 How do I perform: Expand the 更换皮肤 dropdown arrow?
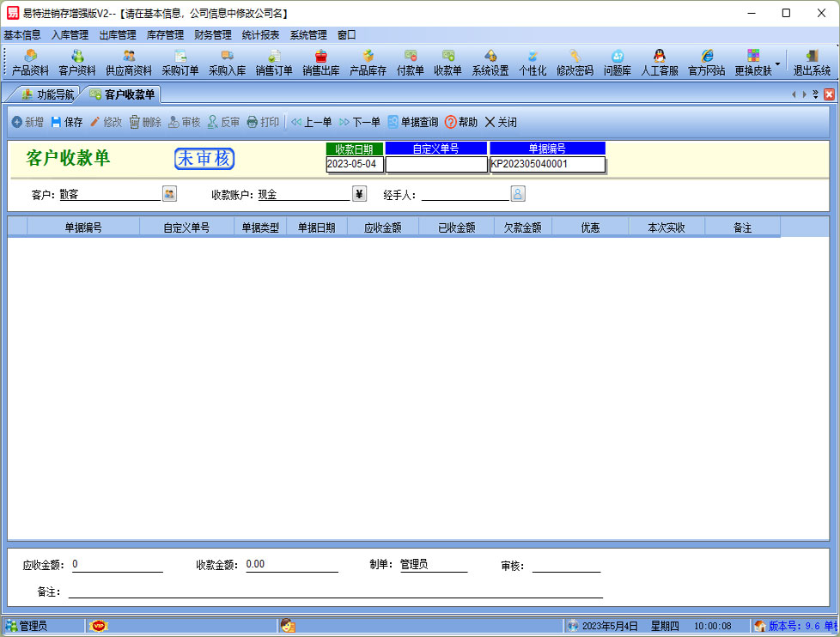tap(778, 64)
